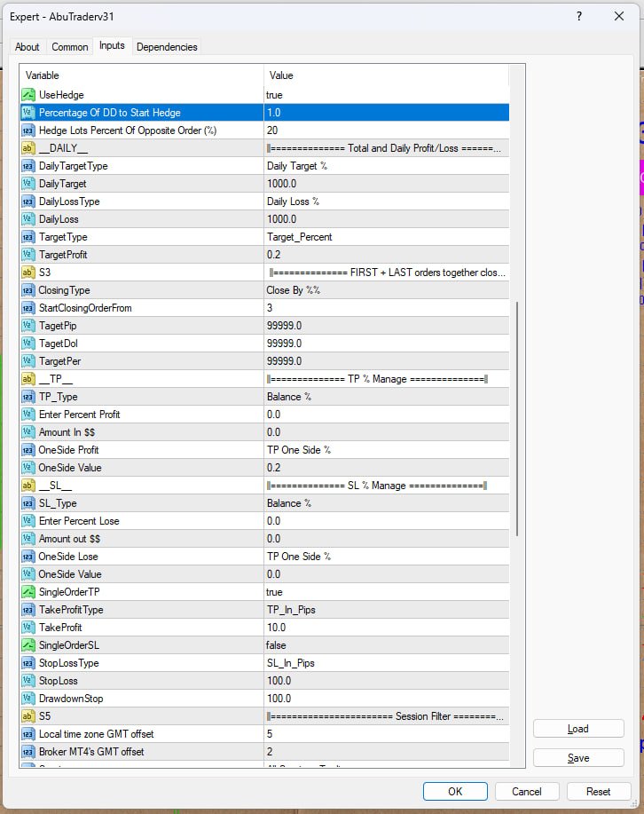This screenshot has width=644, height=814.
Task: Click the __DAILY__ string type icon
Action: [x=28, y=148]
